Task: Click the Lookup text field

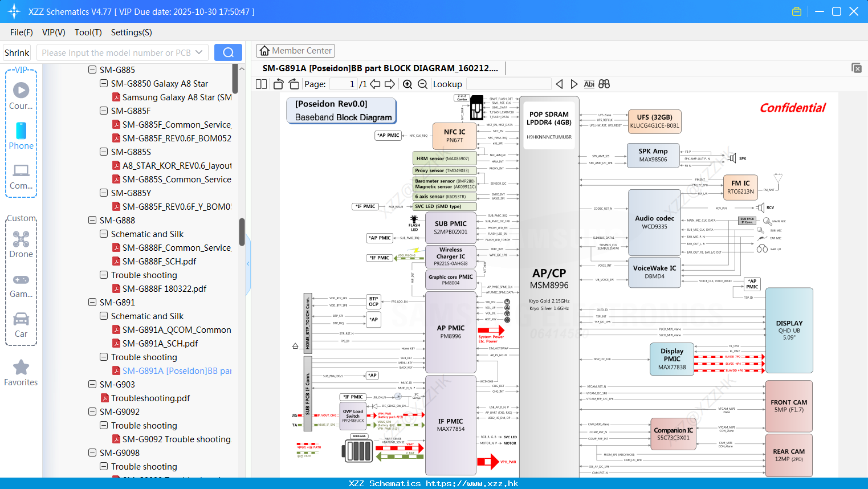Action: click(x=509, y=84)
